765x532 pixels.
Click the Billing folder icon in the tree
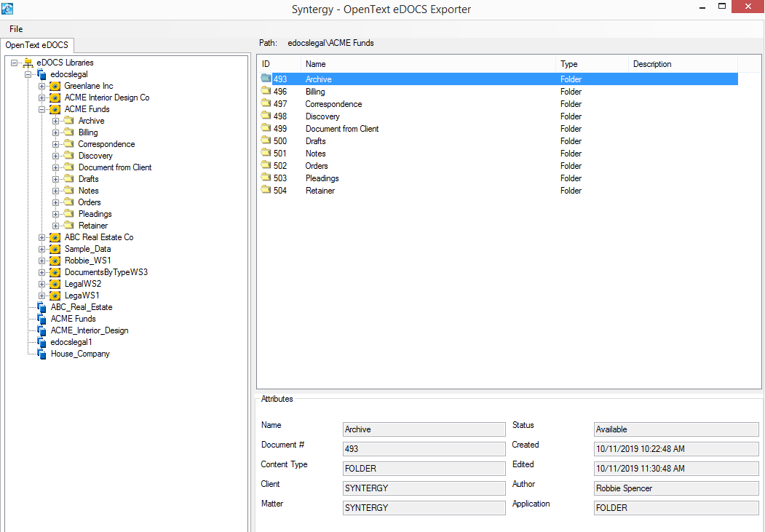(x=69, y=132)
